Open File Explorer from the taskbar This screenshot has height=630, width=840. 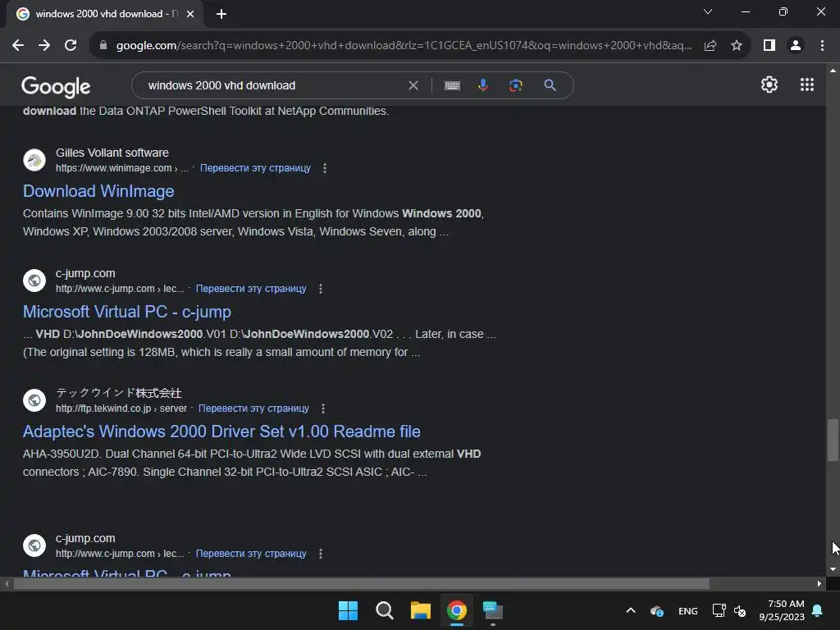(x=421, y=610)
